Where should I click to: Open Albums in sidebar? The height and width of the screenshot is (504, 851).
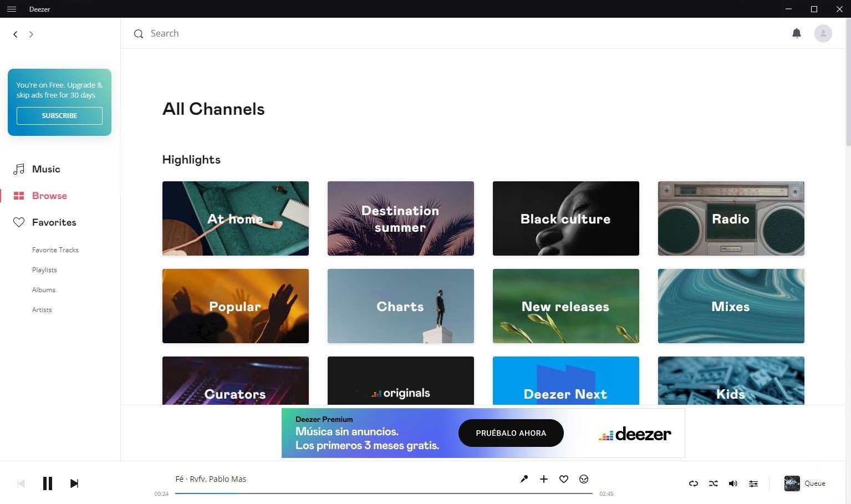[x=44, y=290]
